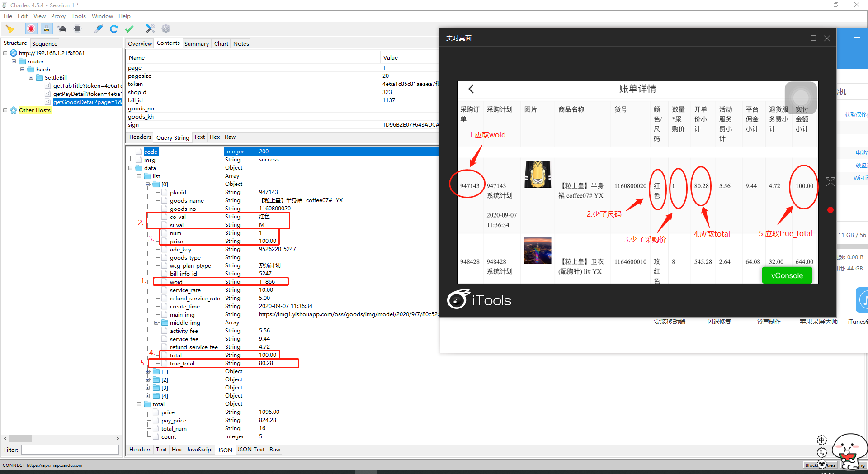This screenshot has height=474, width=868.
Task: Click the green vConsole button
Action: (787, 275)
